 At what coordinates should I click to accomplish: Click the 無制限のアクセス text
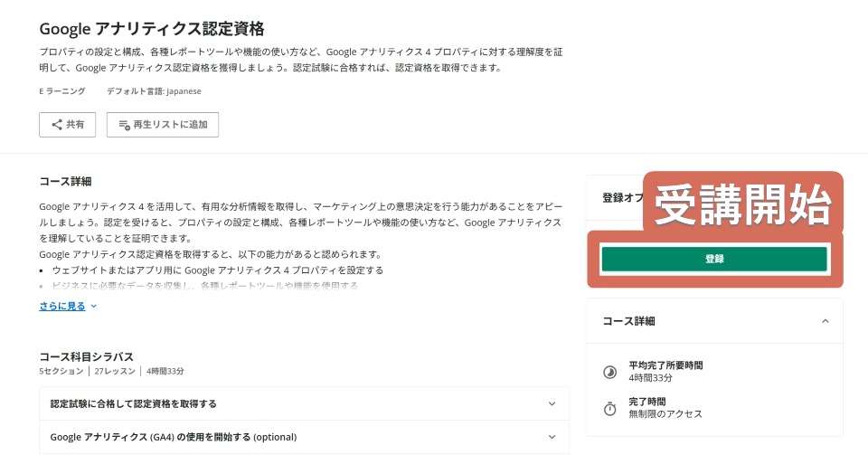[665, 413]
